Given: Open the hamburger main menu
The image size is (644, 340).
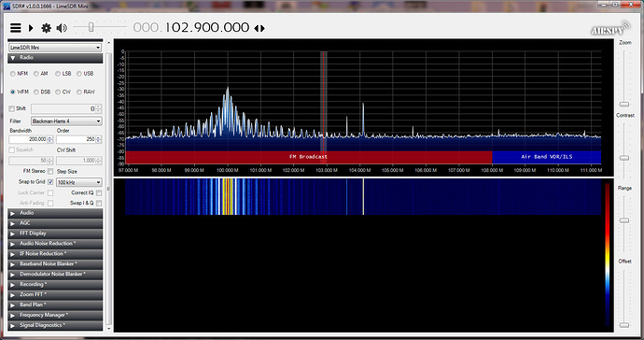Looking at the screenshot, I should [16, 28].
